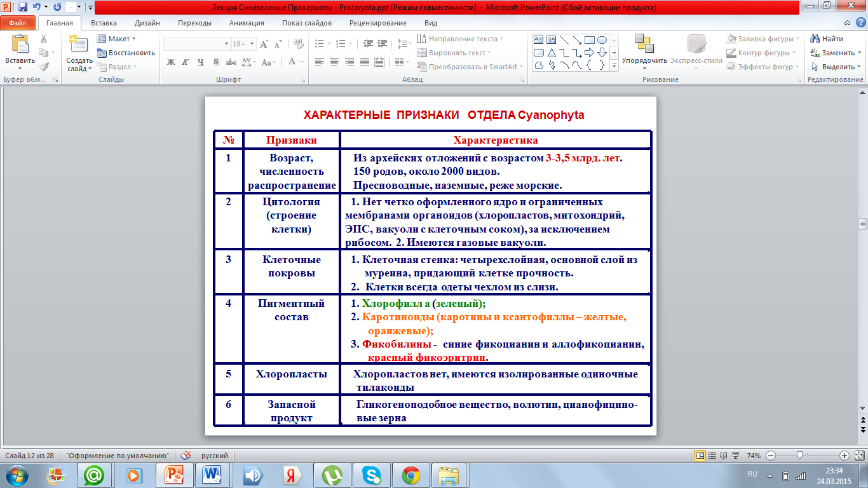The width and height of the screenshot is (868, 488).
Task: Switch to the Переходы tab
Action: (x=195, y=23)
